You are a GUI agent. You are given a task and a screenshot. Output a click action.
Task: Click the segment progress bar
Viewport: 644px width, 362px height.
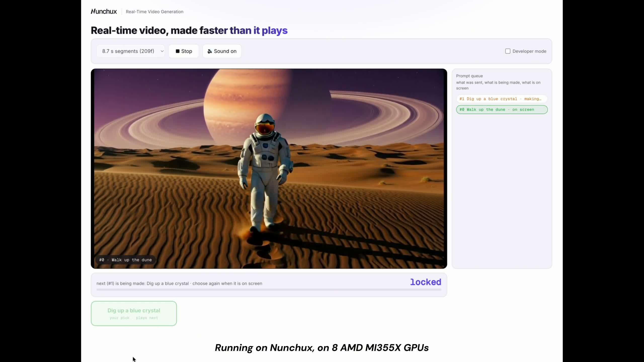click(x=269, y=290)
